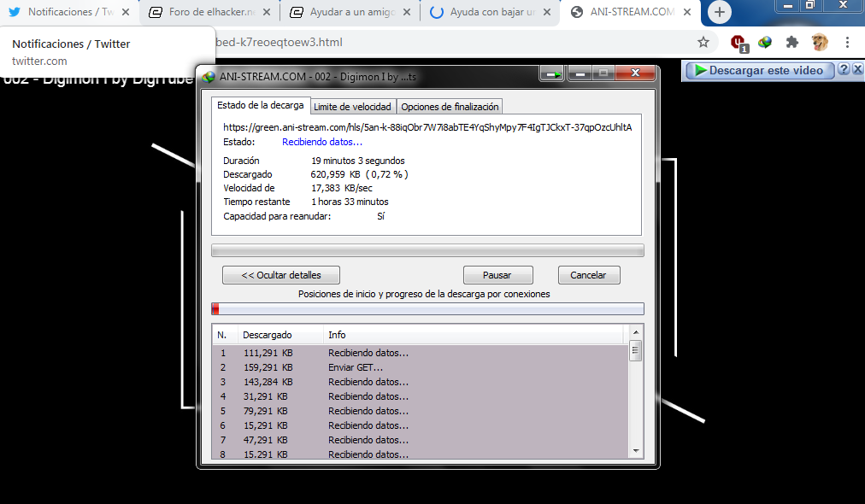Open help on the IDM download panel
The height and width of the screenshot is (504, 865).
(844, 69)
